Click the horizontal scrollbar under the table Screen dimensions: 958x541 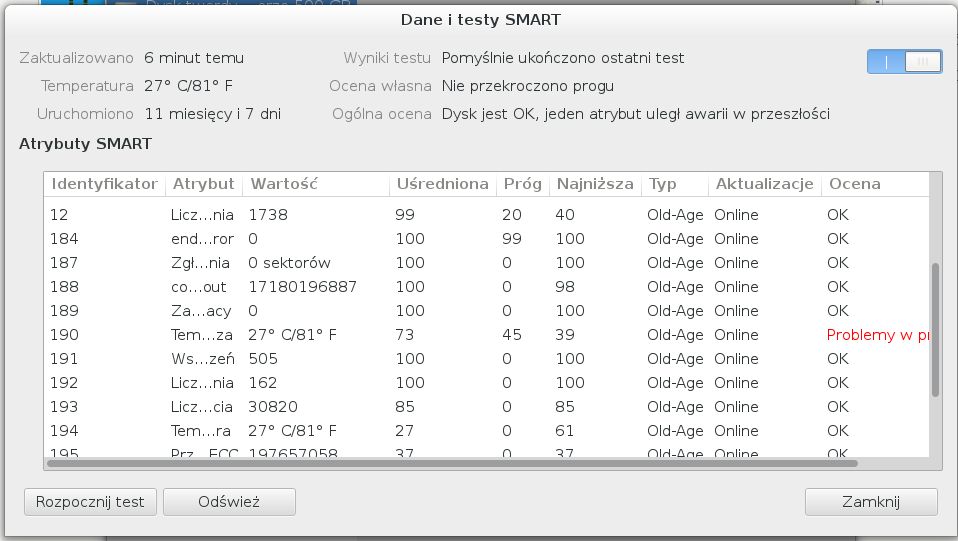pos(452,463)
